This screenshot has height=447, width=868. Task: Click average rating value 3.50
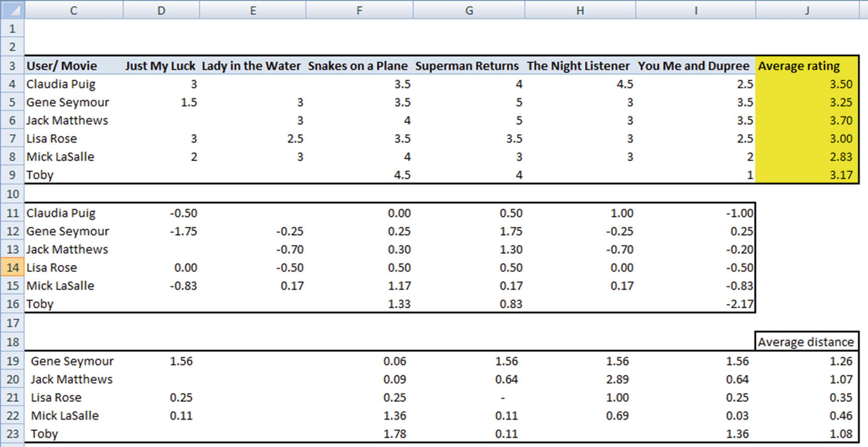pos(841,84)
